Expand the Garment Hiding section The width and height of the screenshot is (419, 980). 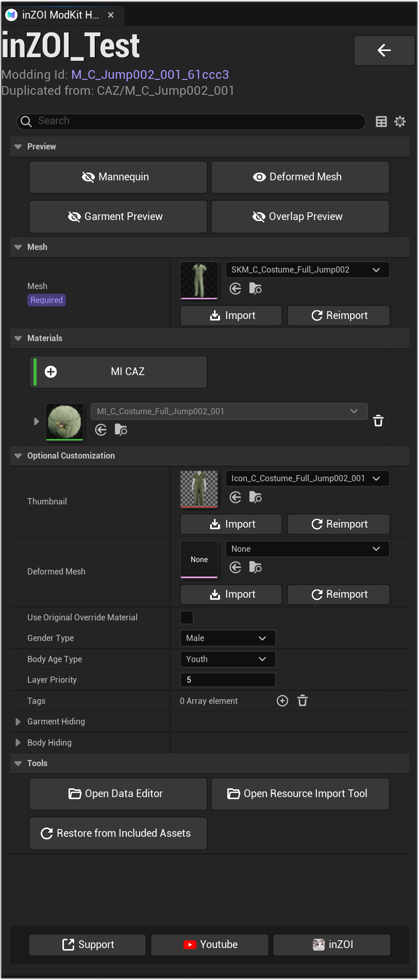[x=18, y=721]
